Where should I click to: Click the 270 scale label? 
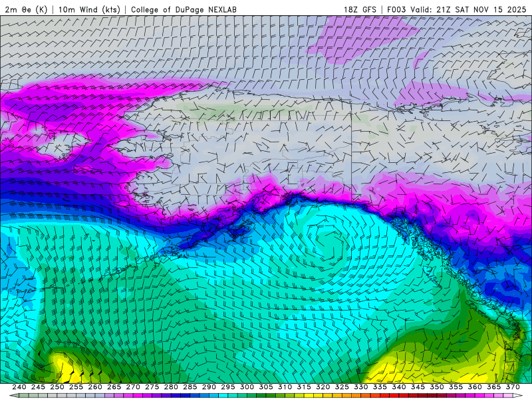coord(133,387)
